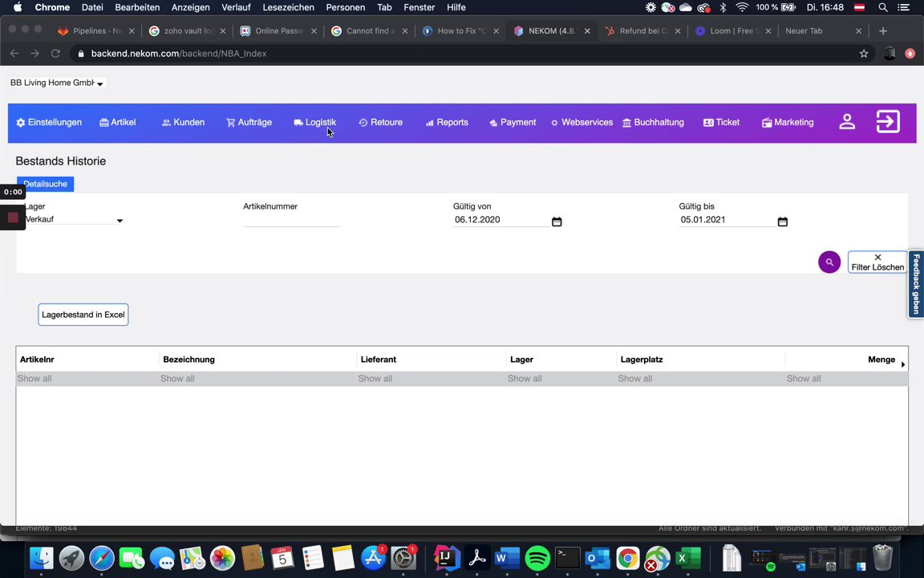Sort by the Bezeichnung column header
The height and width of the screenshot is (578, 924).
[x=188, y=359]
